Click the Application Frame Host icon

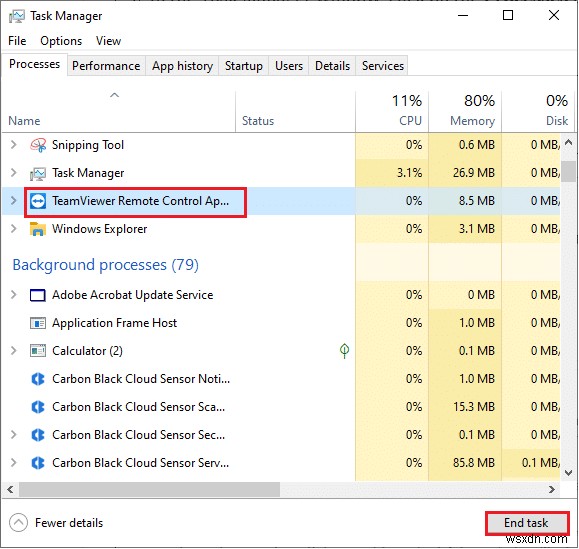click(x=38, y=323)
